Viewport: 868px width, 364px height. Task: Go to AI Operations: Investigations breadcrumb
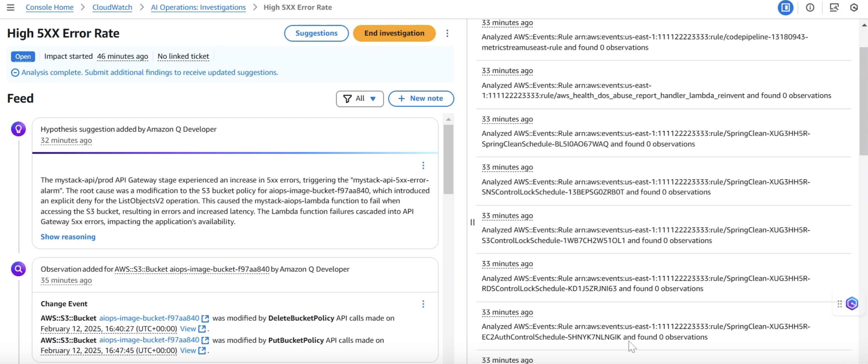click(x=198, y=7)
